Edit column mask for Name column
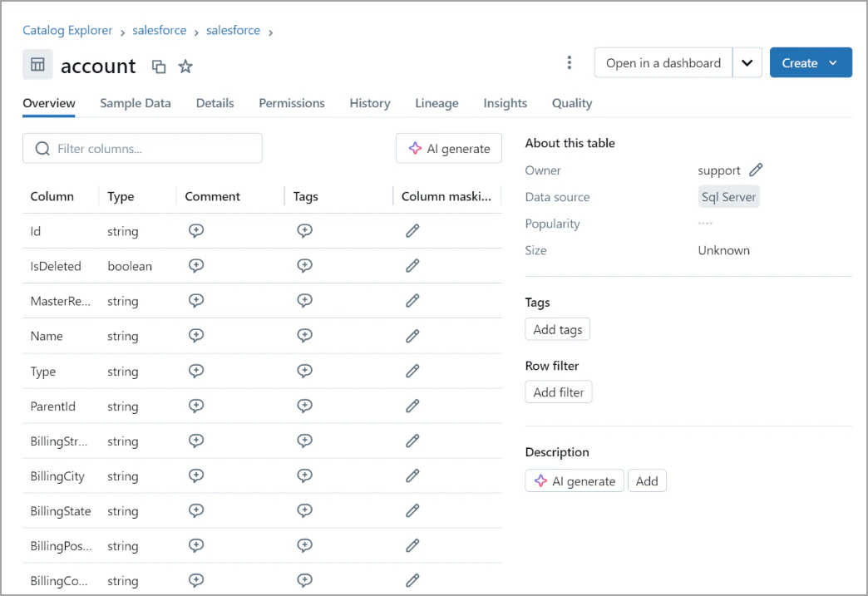Viewport: 868px width, 596px height. pos(412,336)
